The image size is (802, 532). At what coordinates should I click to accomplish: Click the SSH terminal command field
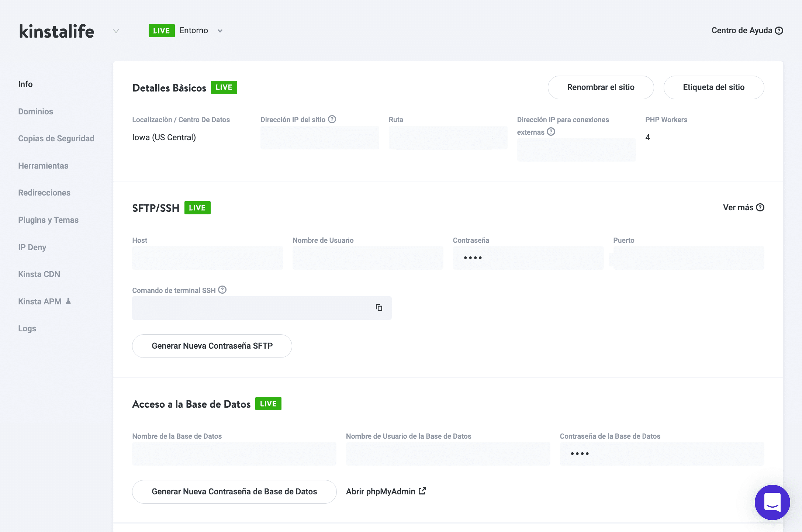[262, 308]
